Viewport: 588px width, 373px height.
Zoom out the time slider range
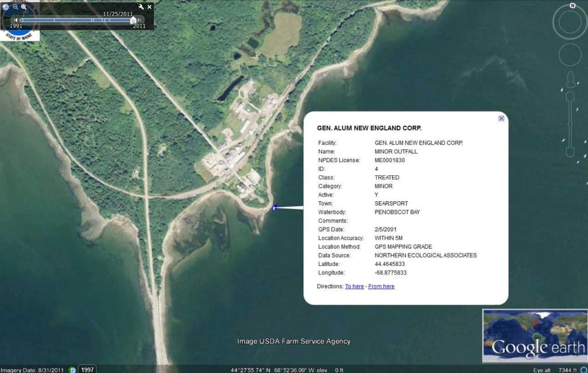pos(16,7)
